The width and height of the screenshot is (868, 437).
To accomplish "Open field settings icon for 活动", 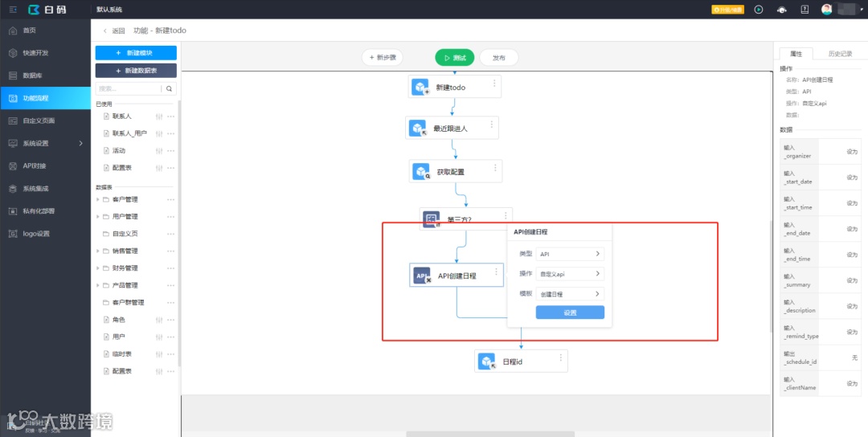I will (159, 151).
